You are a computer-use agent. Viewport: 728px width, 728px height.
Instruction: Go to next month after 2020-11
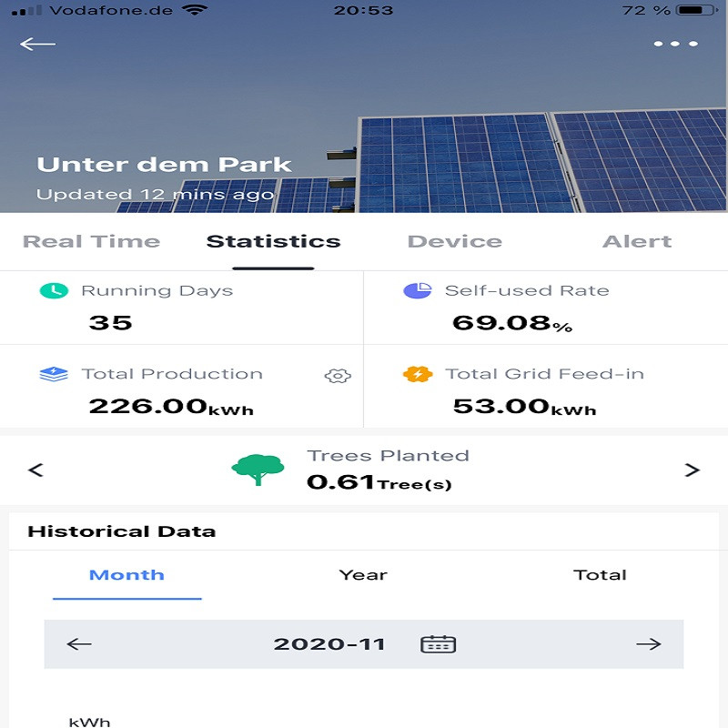coord(648,644)
